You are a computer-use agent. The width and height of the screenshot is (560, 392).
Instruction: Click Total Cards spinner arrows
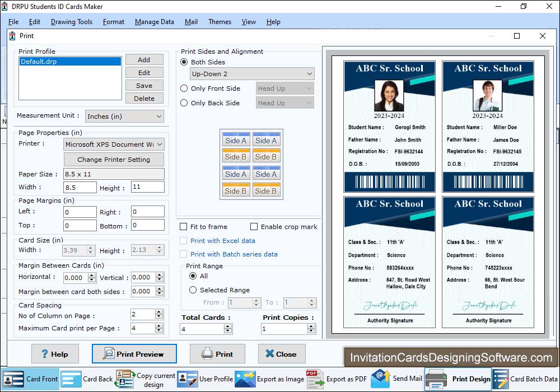228,329
